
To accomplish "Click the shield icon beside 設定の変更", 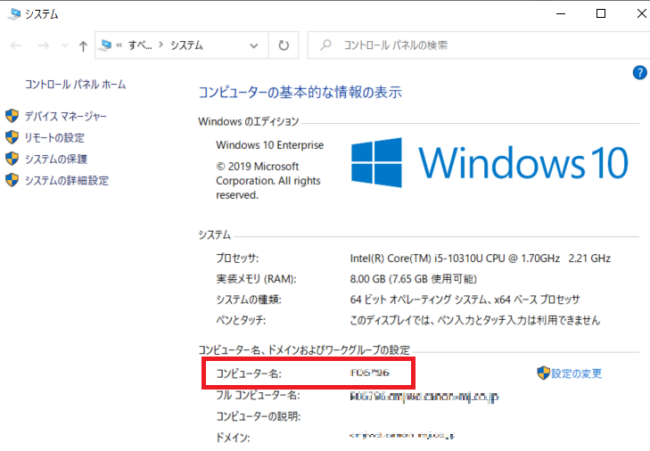I will click(543, 373).
